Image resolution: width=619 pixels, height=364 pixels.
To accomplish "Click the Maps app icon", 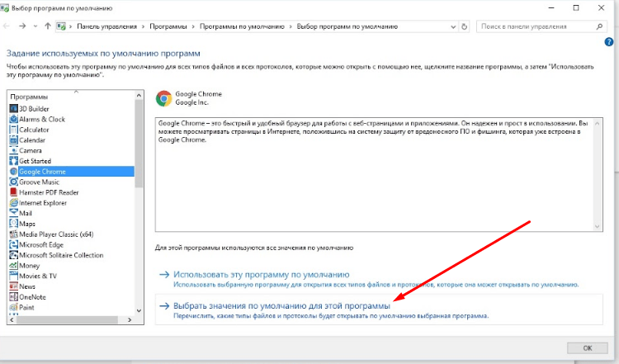I will [13, 224].
